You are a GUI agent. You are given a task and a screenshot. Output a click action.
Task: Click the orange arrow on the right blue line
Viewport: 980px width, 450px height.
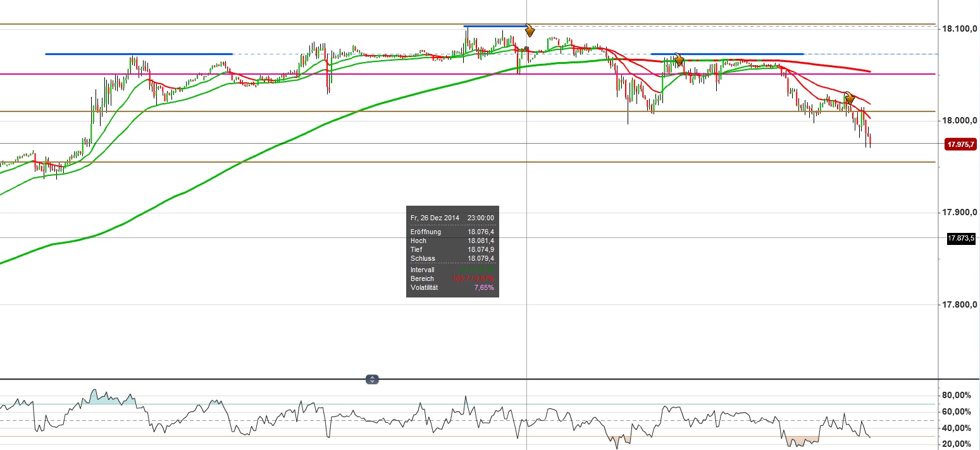(x=679, y=61)
